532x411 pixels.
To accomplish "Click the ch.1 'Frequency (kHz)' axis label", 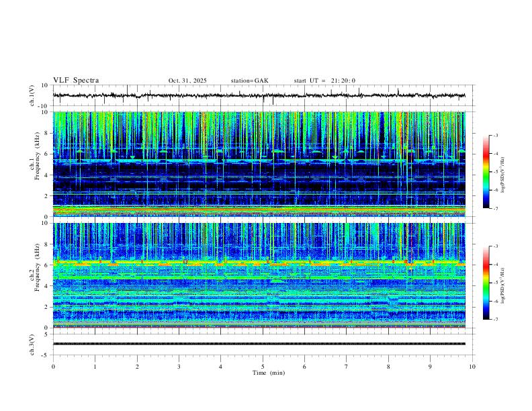I will coord(38,156).
